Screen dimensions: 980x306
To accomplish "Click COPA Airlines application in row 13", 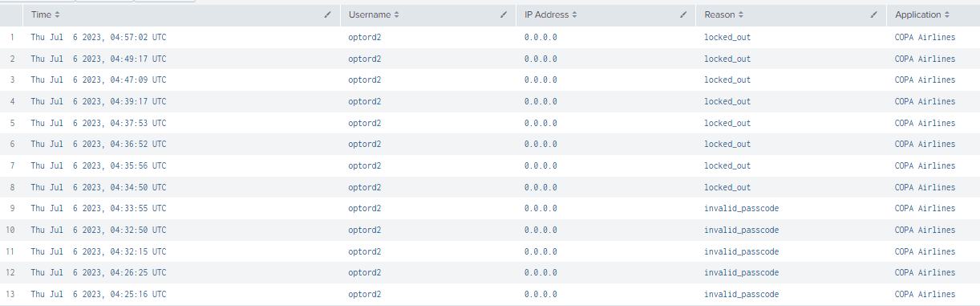I will click(x=925, y=295).
